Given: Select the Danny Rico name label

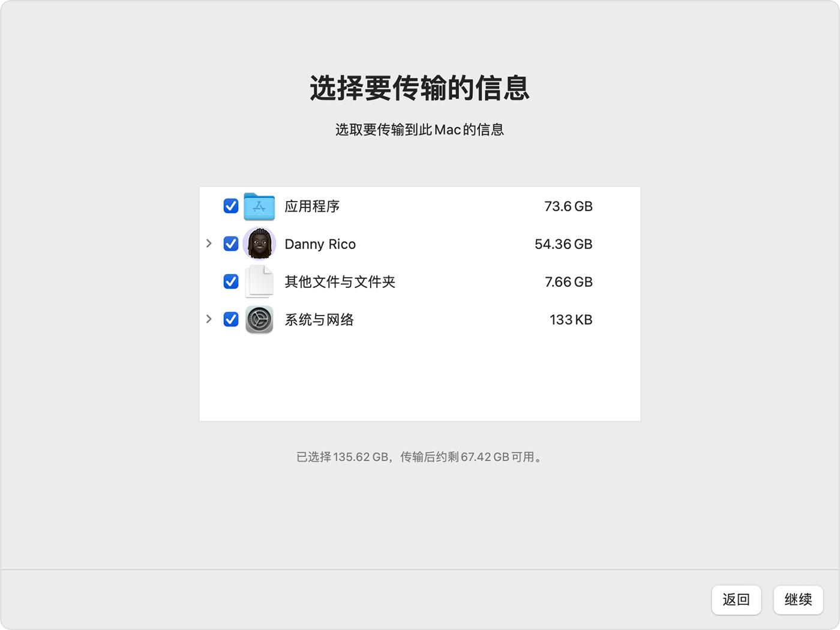Looking at the screenshot, I should coord(320,244).
